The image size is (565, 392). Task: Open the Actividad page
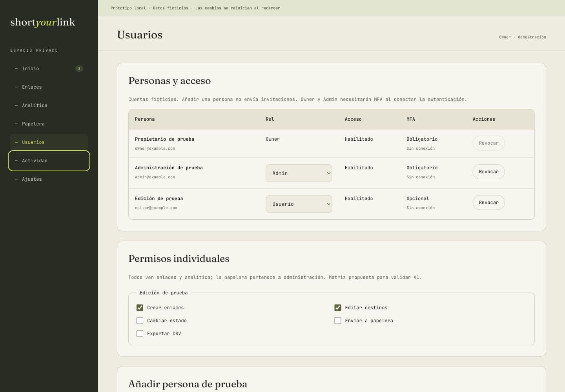pos(49,161)
